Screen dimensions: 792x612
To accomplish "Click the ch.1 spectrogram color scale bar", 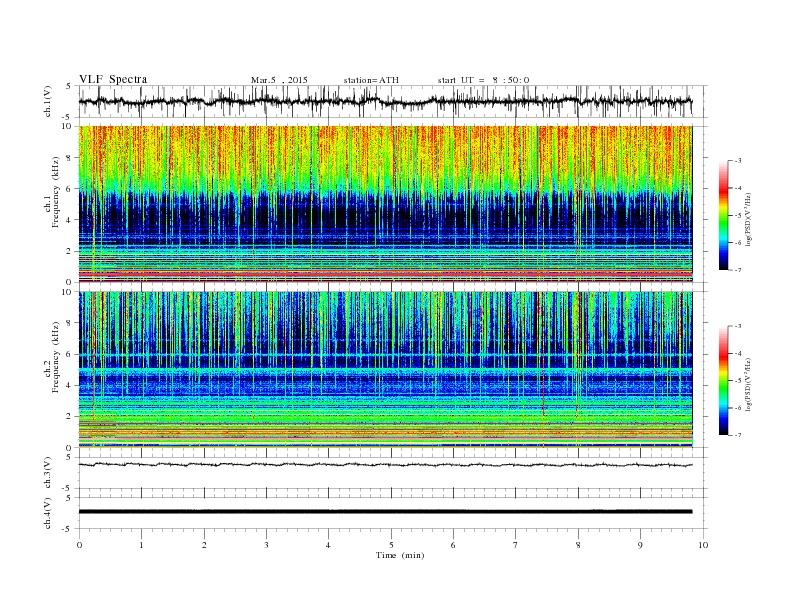I will pyautogui.click(x=723, y=215).
